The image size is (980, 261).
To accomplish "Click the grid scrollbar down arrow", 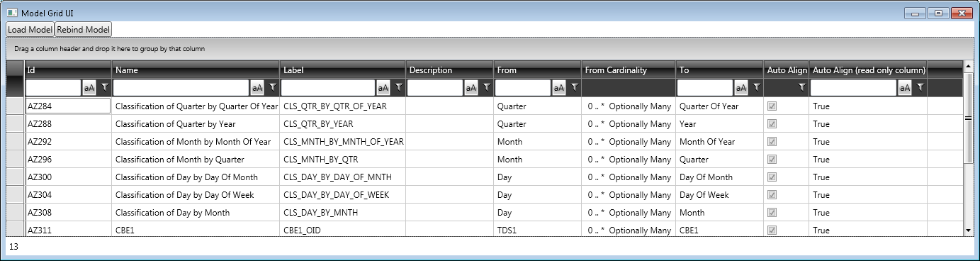I will pyautogui.click(x=969, y=231).
